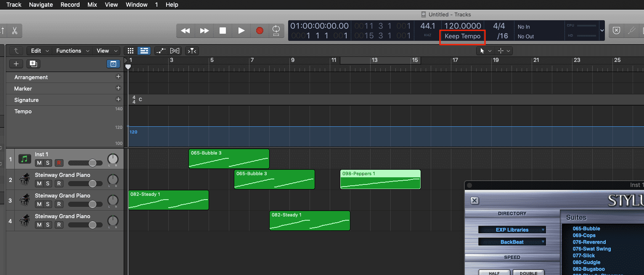Viewport: 644px width, 275px height.
Task: Open the Edit dropdown in tracks toolbar
Action: point(40,51)
